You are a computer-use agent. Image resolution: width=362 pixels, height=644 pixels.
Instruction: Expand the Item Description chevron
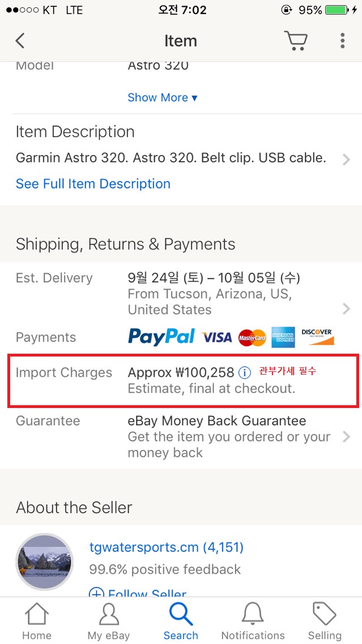[x=346, y=160]
